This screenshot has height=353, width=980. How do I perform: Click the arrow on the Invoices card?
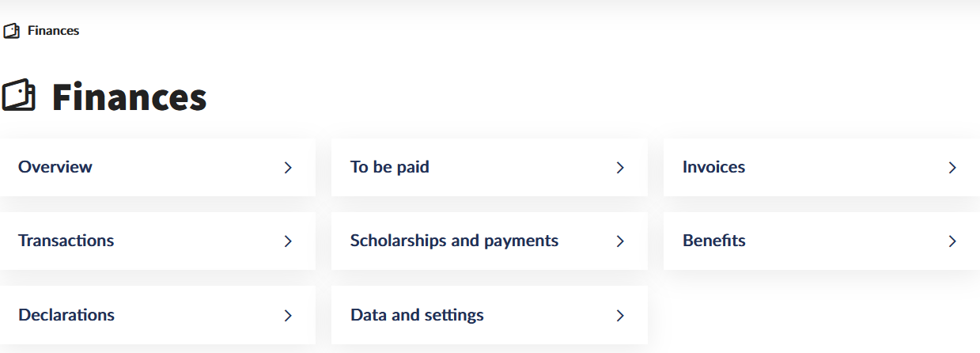pyautogui.click(x=952, y=168)
